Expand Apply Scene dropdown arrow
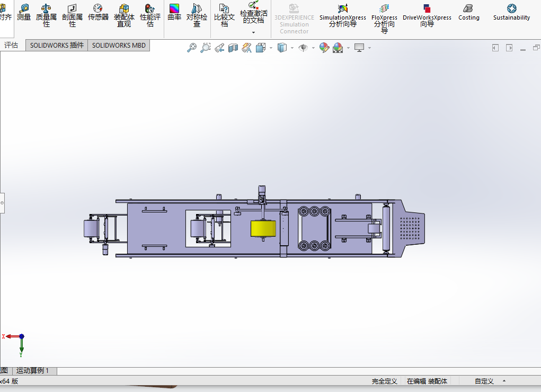Image resolution: width=541 pixels, height=392 pixels. point(348,48)
